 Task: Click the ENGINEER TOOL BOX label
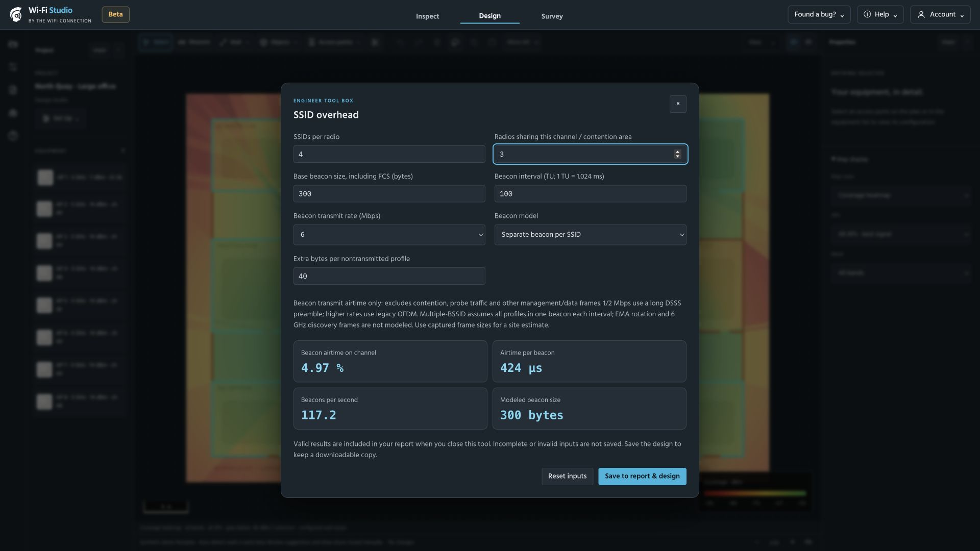point(323,101)
